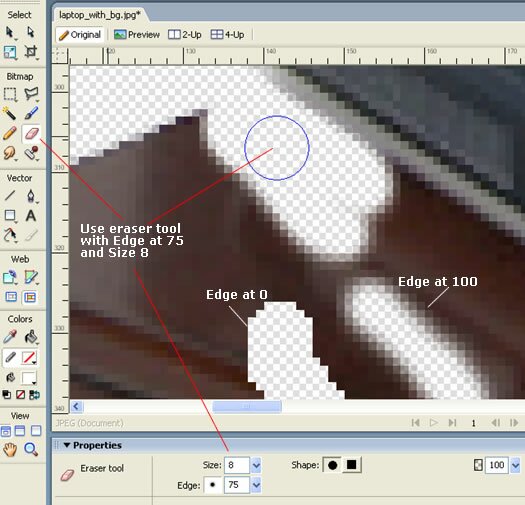
Task: Click the horizontal scrollbar thumb
Action: click(247, 407)
